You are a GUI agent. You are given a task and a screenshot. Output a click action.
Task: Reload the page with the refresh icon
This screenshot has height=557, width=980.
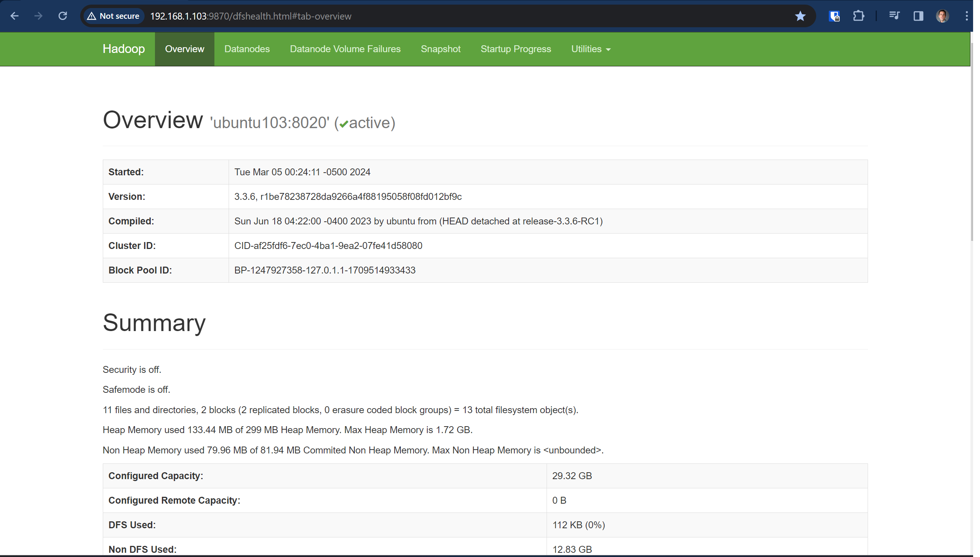click(x=63, y=16)
